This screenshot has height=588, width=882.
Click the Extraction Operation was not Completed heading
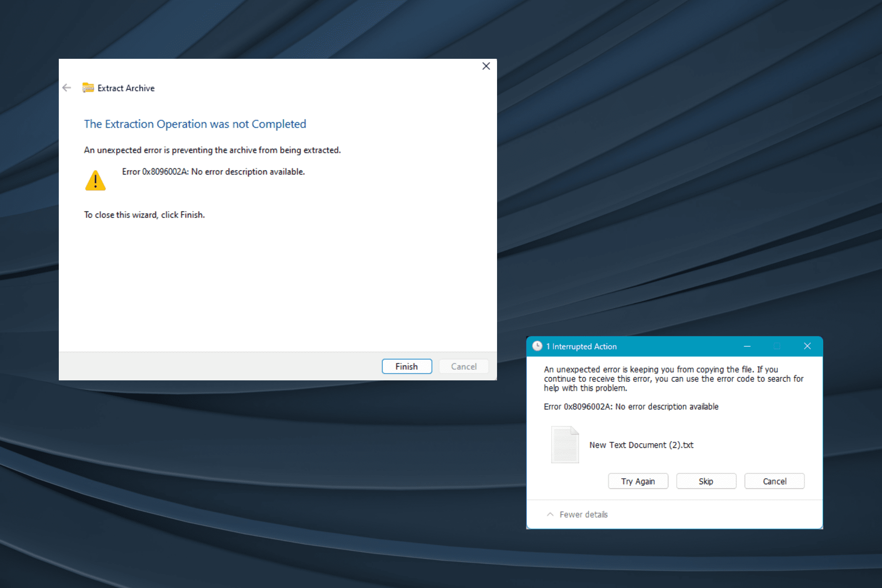pos(195,124)
